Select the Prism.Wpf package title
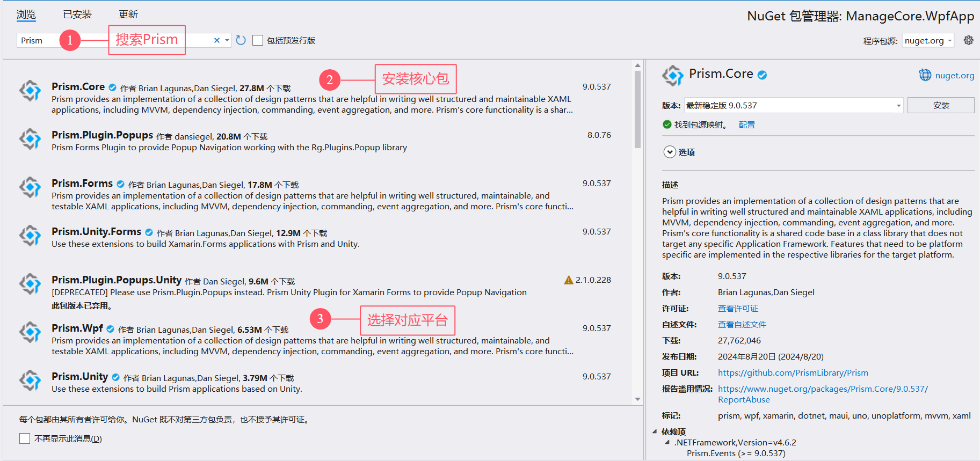This screenshot has width=980, height=461. tap(77, 328)
